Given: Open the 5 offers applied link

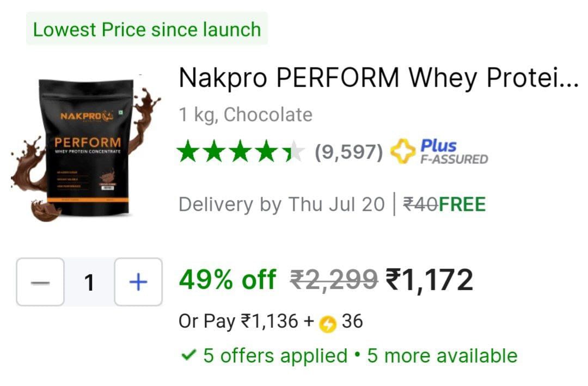Looking at the screenshot, I should [x=275, y=356].
